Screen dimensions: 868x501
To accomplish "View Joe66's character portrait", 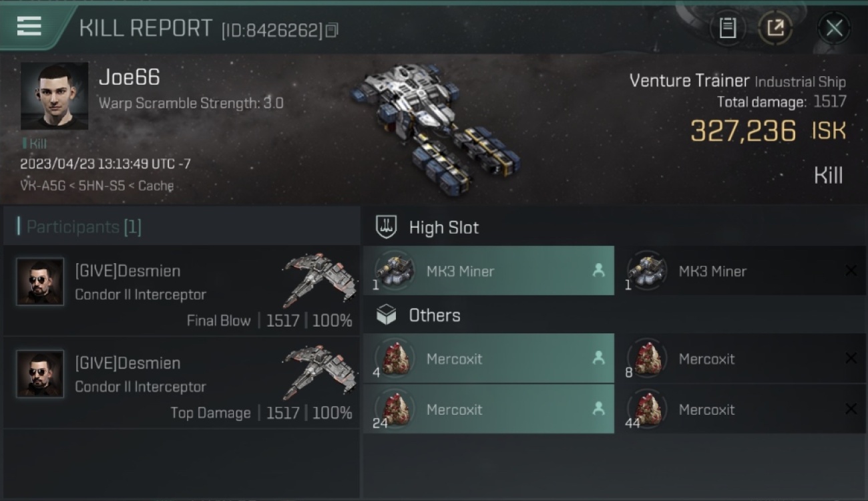I will (54, 96).
